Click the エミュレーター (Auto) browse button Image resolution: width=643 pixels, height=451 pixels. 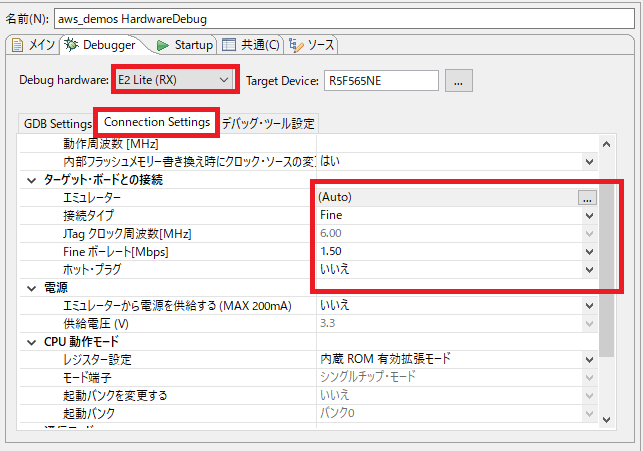[x=588, y=197]
